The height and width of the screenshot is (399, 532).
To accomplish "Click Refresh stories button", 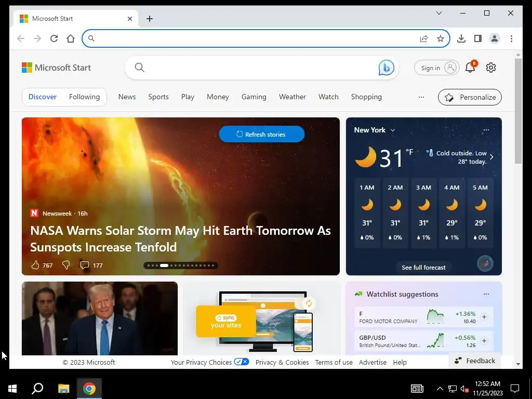I will pyautogui.click(x=262, y=135).
